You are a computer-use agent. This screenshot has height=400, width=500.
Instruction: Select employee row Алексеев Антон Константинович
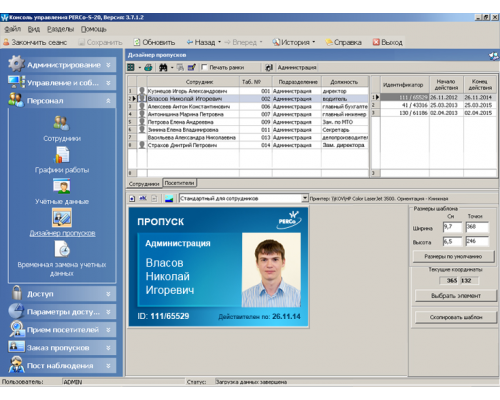(248, 106)
